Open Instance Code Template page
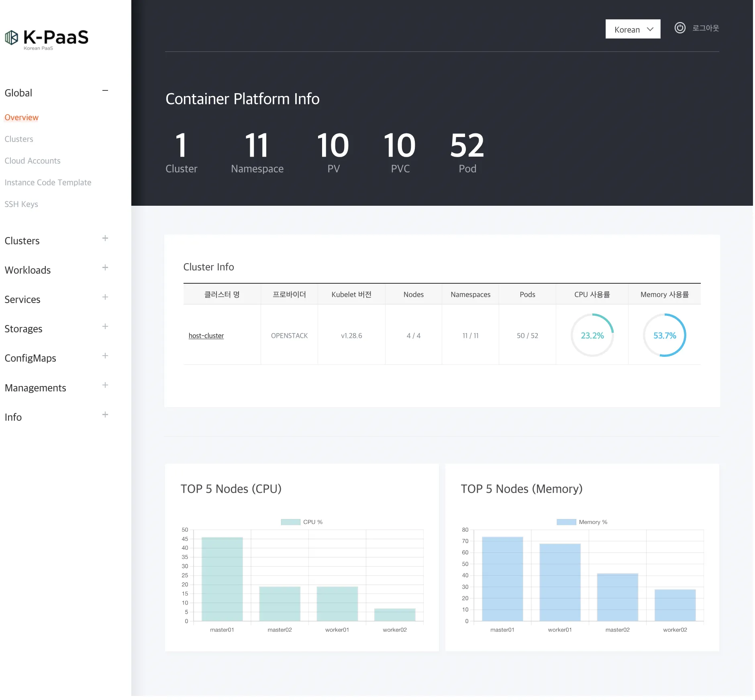Viewport: 755px width, 700px height. click(48, 182)
